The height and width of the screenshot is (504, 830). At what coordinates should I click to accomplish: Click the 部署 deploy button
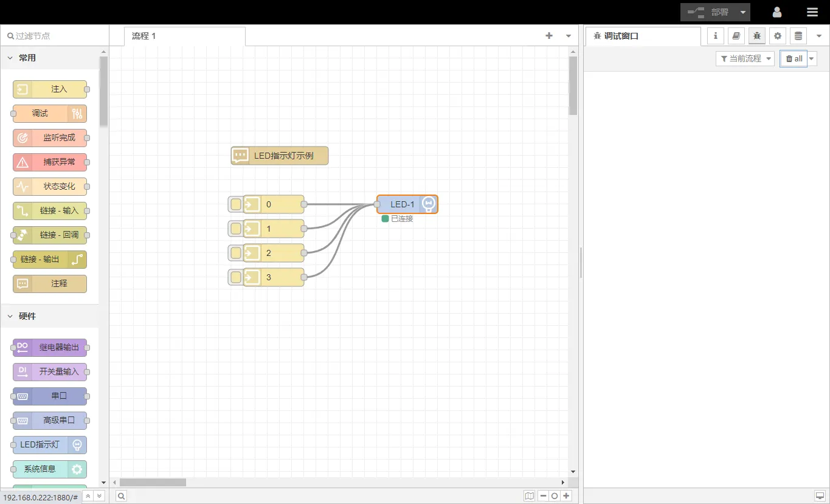[709, 12]
